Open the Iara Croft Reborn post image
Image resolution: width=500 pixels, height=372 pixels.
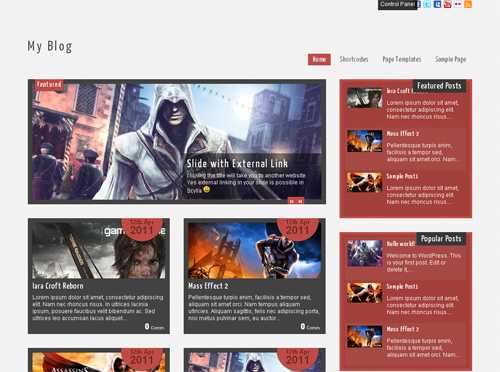pyautogui.click(x=99, y=251)
